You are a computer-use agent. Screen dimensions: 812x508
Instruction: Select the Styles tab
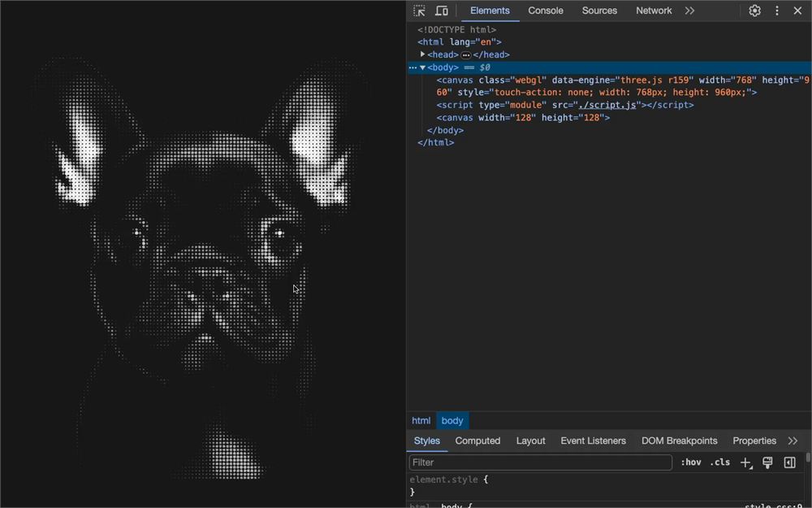[427, 441]
